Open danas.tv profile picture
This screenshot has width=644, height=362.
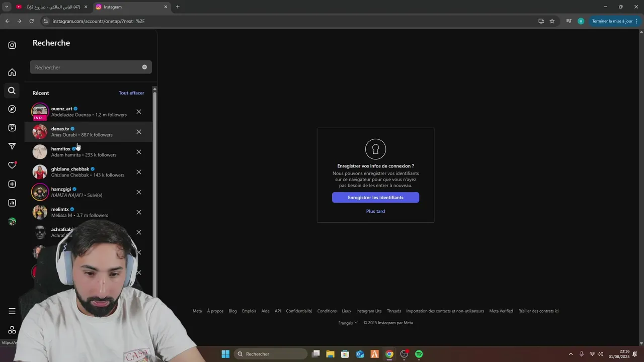40,132
